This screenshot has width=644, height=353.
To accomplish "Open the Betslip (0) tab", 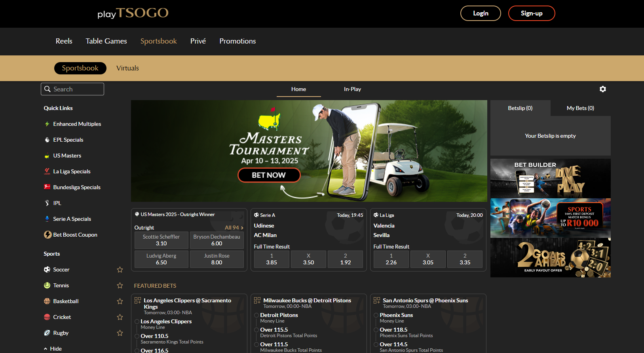I will pos(521,108).
